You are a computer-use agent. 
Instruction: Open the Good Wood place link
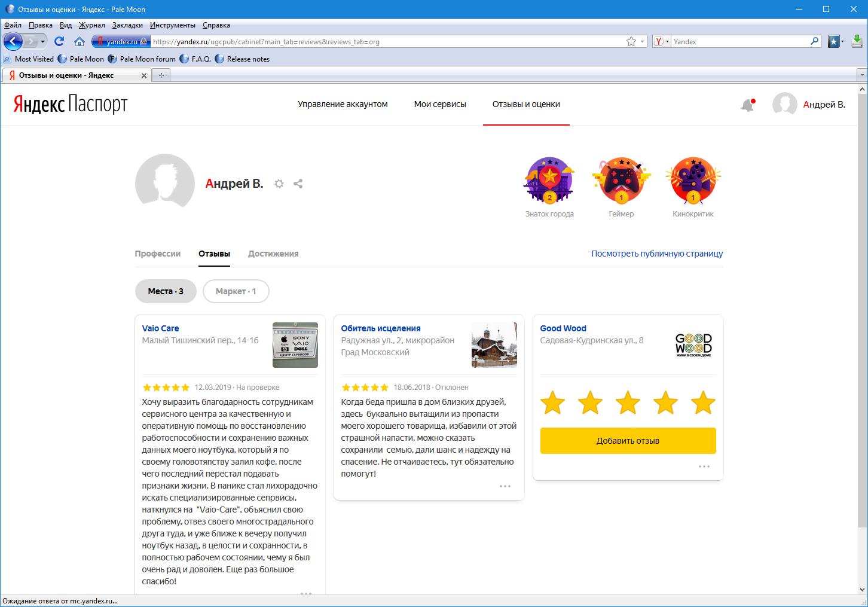point(563,328)
